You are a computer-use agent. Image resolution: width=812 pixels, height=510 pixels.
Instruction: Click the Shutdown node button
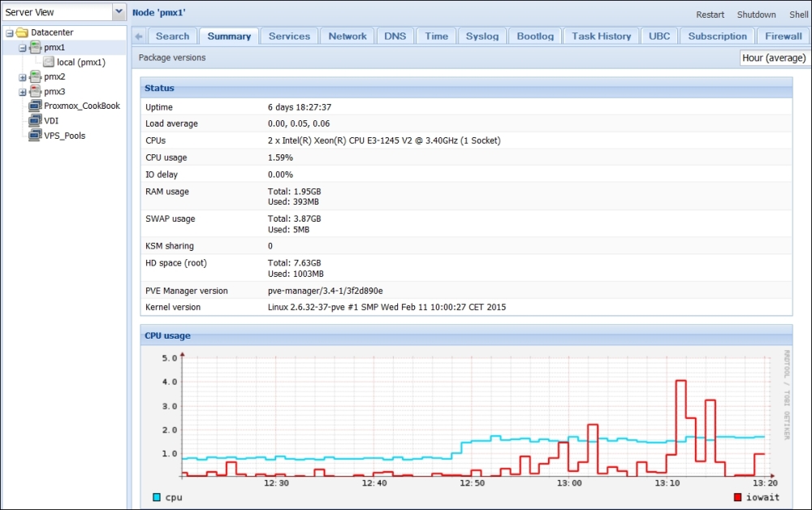click(x=756, y=15)
